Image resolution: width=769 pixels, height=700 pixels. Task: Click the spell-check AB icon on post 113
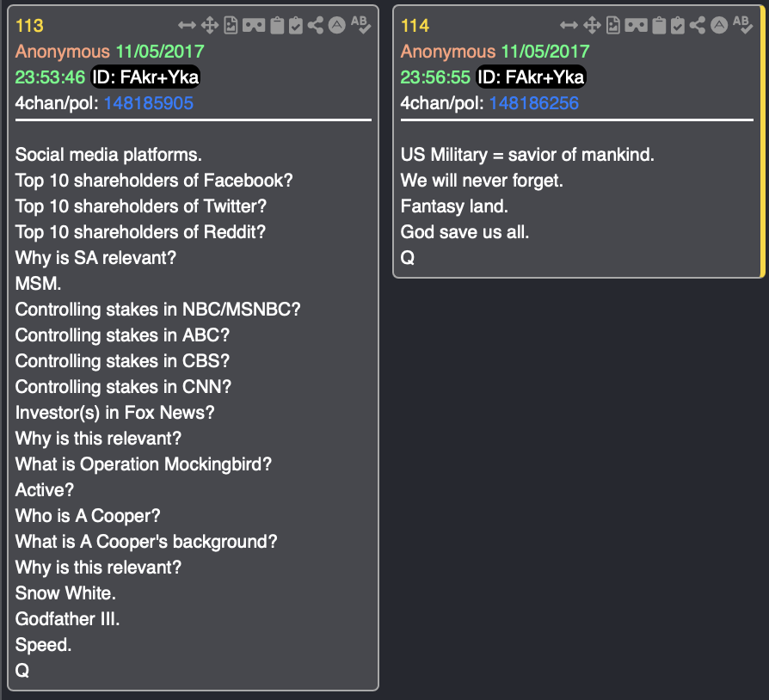pyautogui.click(x=360, y=25)
